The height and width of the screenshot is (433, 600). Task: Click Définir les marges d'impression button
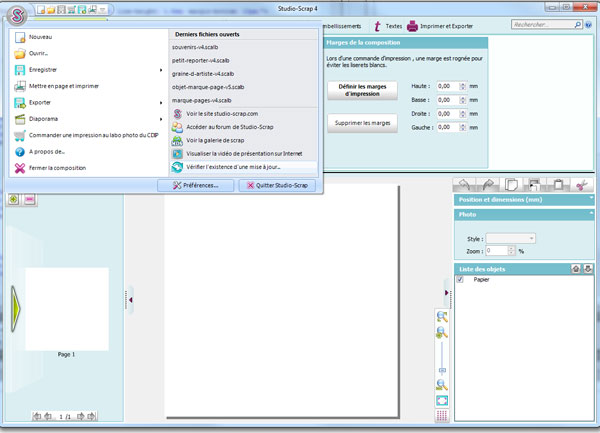pos(362,90)
